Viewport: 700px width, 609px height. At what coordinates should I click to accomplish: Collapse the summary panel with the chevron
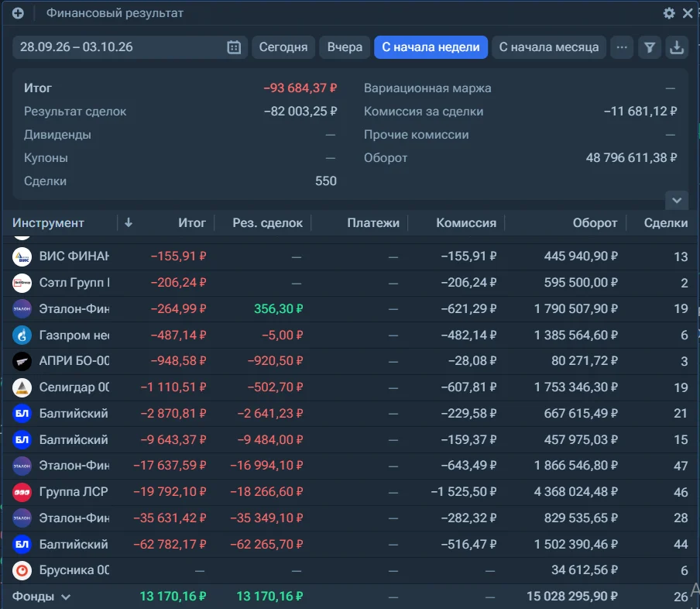pos(676,200)
